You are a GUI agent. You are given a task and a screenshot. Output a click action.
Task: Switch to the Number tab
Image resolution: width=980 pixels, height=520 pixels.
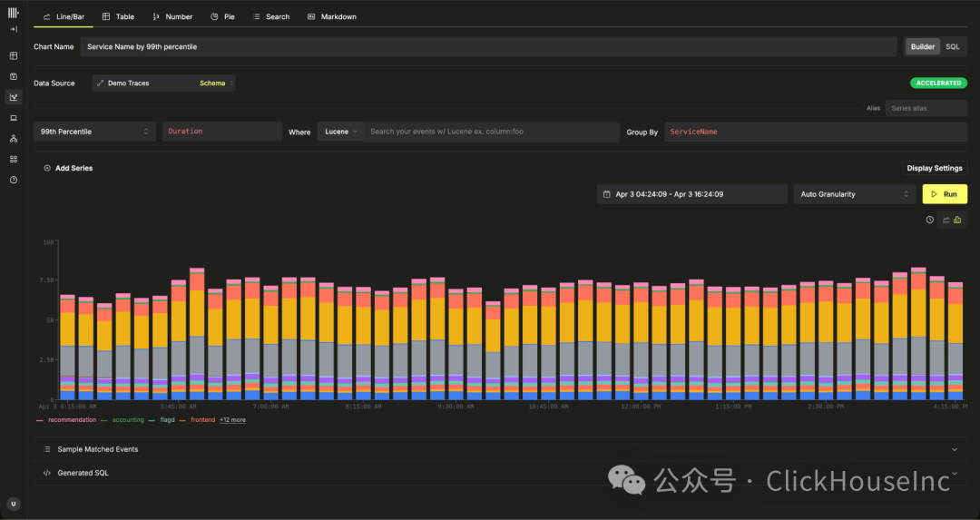click(x=171, y=17)
